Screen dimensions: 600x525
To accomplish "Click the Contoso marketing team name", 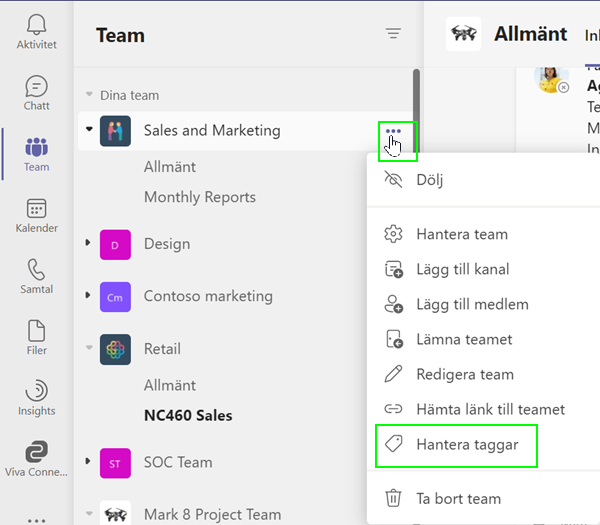I will [208, 297].
